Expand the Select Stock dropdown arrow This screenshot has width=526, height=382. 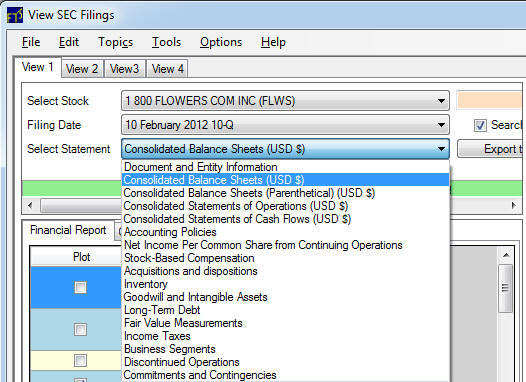(441, 101)
